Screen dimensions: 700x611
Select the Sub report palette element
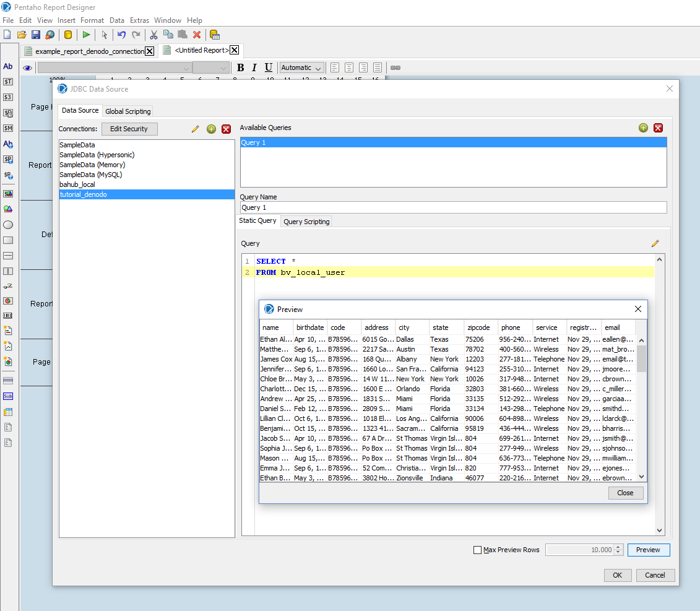point(8,396)
